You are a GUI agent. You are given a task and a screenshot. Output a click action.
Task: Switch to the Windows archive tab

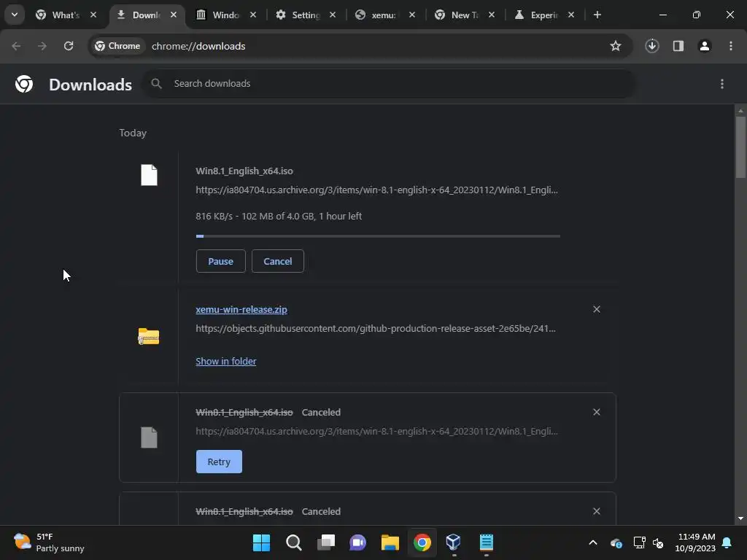point(226,15)
